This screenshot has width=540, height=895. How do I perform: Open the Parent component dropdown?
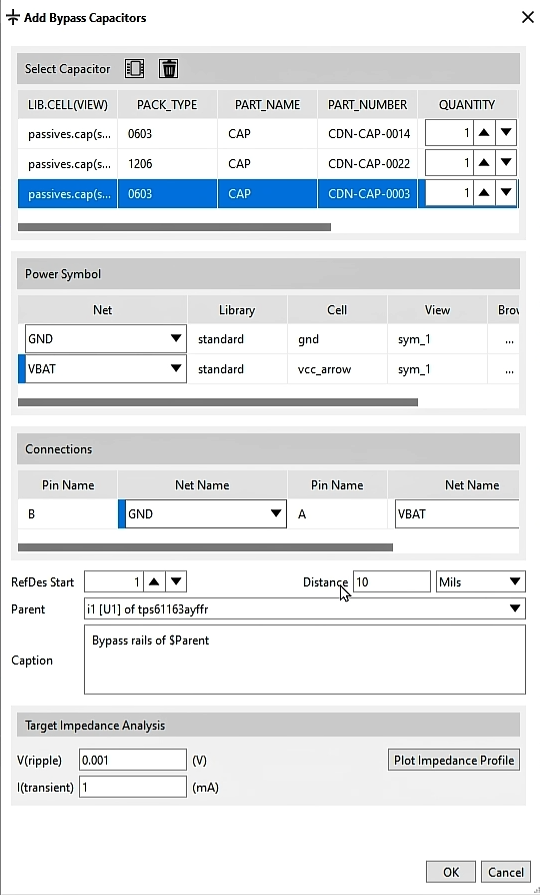(x=304, y=609)
